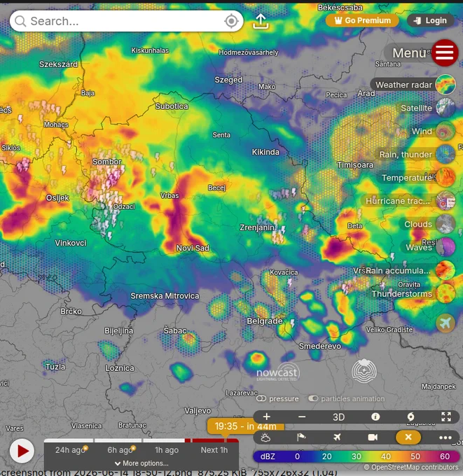
Task: Click the 19:35 timeline marker label
Action: pyautogui.click(x=245, y=426)
